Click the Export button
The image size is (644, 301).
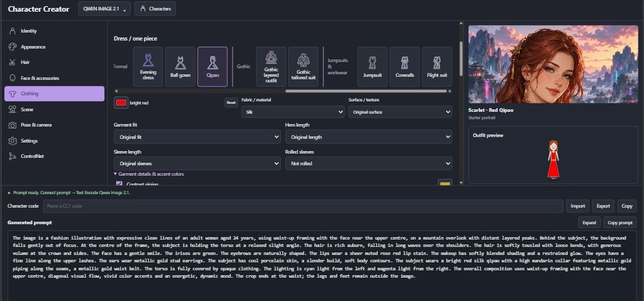603,206
